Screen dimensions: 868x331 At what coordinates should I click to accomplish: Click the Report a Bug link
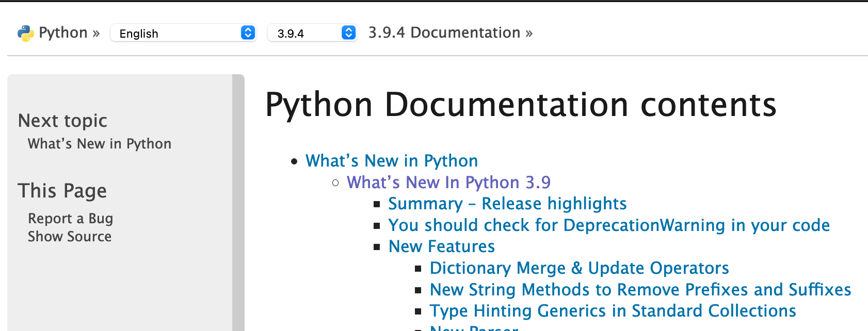click(70, 219)
